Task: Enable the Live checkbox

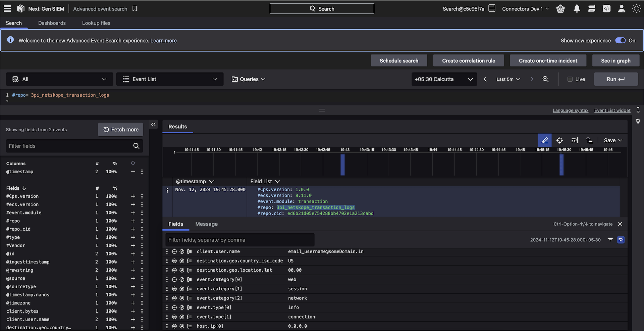Action: tap(570, 79)
